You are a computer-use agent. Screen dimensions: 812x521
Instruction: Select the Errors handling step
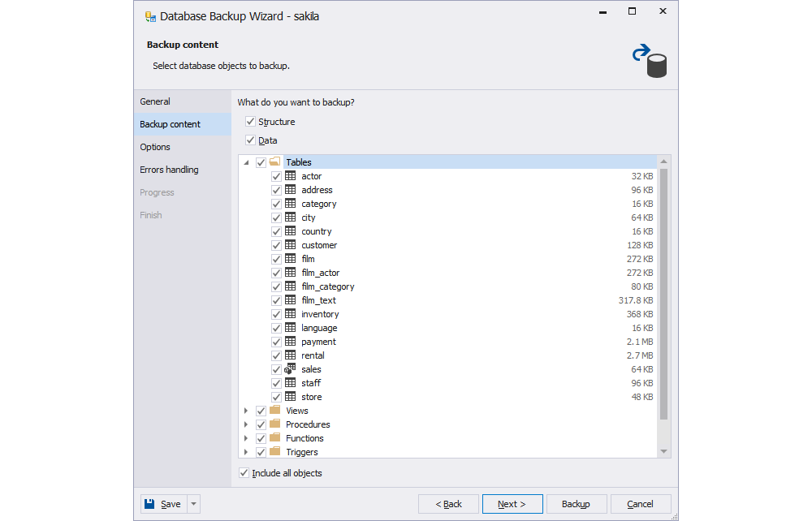tap(169, 170)
